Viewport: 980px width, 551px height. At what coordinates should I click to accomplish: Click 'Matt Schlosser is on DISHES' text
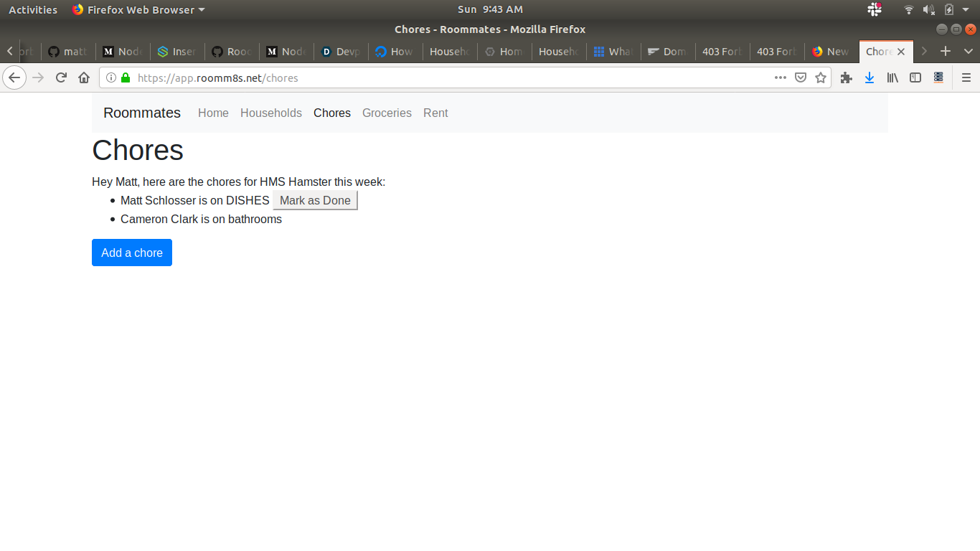pos(195,201)
